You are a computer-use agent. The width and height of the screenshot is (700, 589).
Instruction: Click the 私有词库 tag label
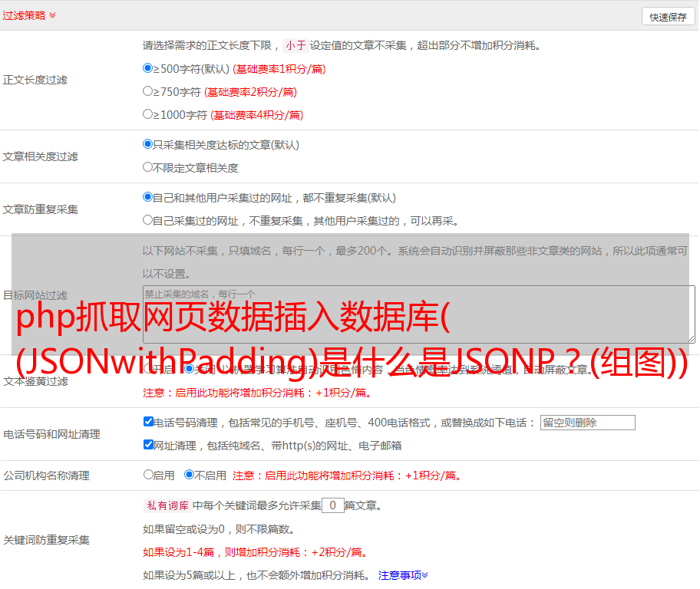click(x=167, y=505)
